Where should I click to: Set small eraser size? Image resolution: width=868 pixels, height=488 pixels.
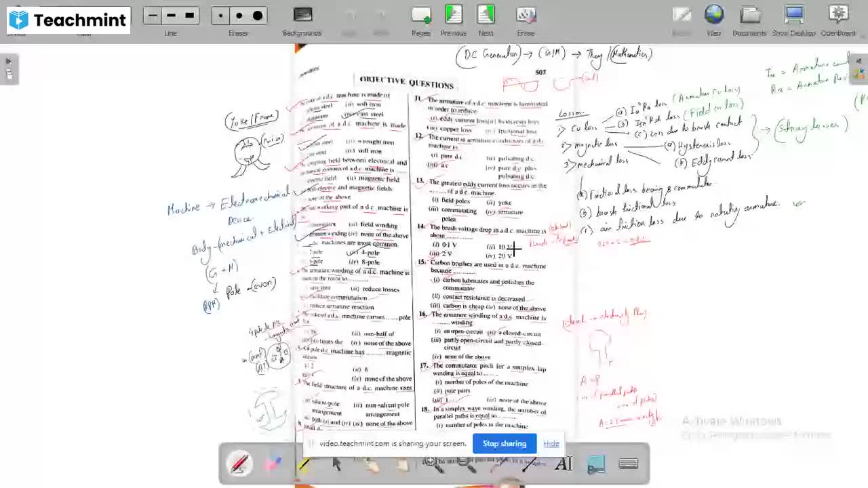pos(220,16)
